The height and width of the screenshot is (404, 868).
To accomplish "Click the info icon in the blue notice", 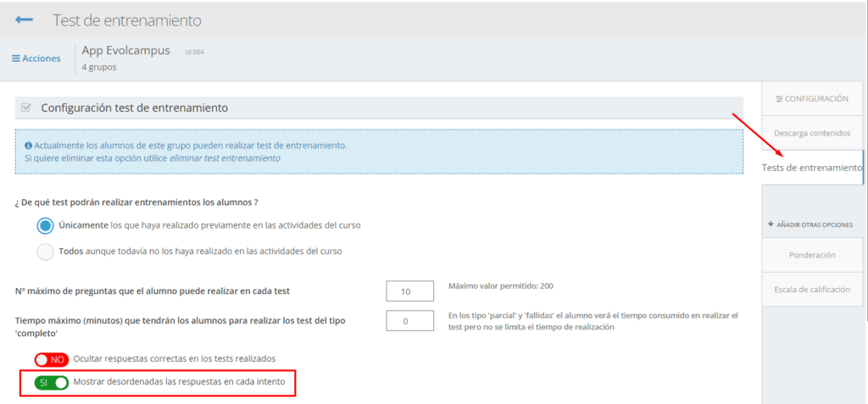I will click(28, 146).
